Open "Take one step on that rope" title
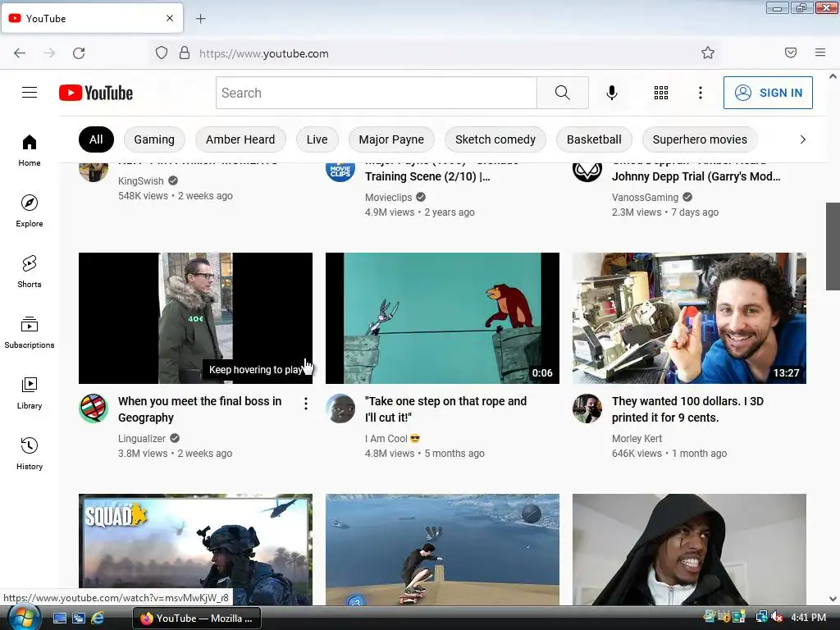Screen dimensions: 840x630 point(445,409)
